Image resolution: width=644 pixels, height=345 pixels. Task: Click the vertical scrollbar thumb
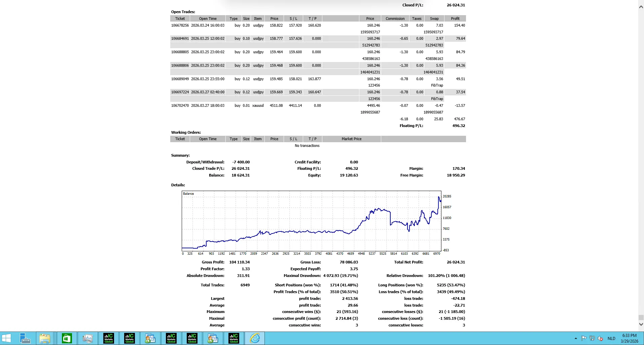pyautogui.click(x=641, y=318)
